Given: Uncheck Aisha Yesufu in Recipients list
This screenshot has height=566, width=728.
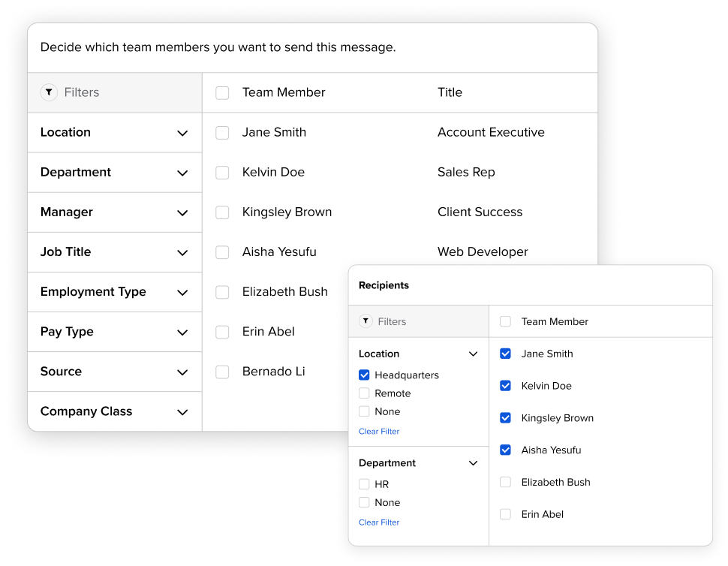Looking at the screenshot, I should point(505,450).
